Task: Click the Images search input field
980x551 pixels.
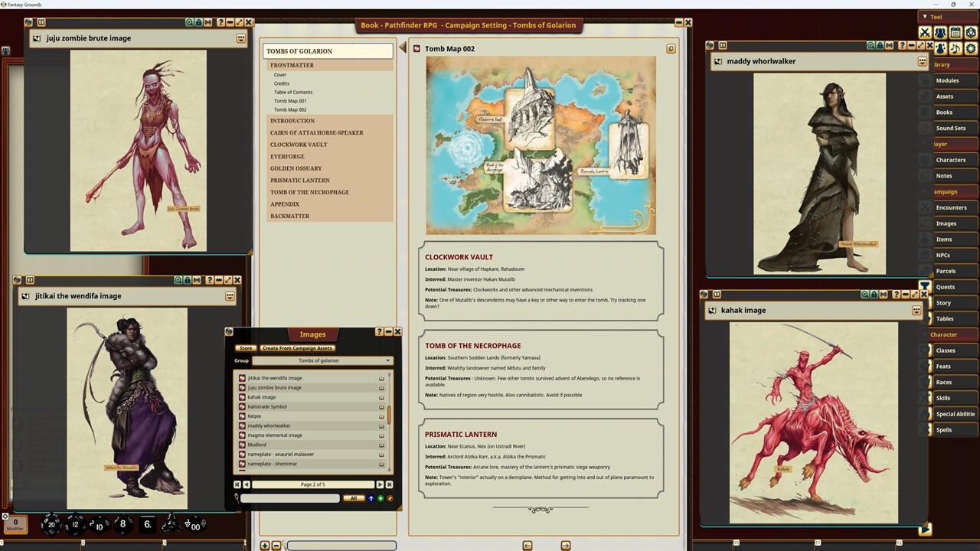Action: (x=289, y=498)
